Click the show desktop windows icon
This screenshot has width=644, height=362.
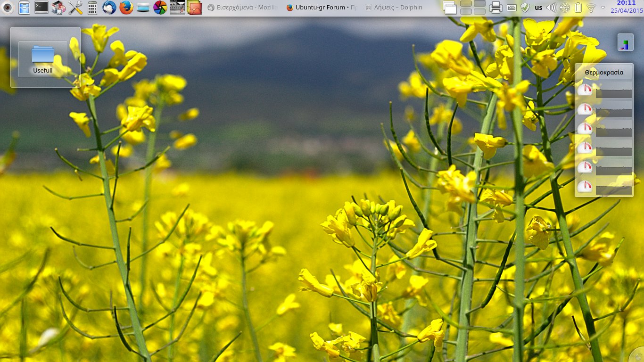tap(450, 7)
